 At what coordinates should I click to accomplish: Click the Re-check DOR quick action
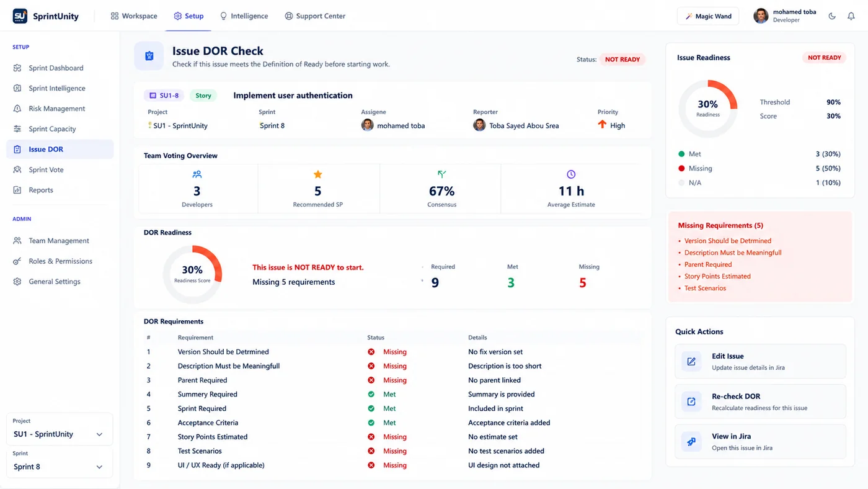click(x=760, y=402)
